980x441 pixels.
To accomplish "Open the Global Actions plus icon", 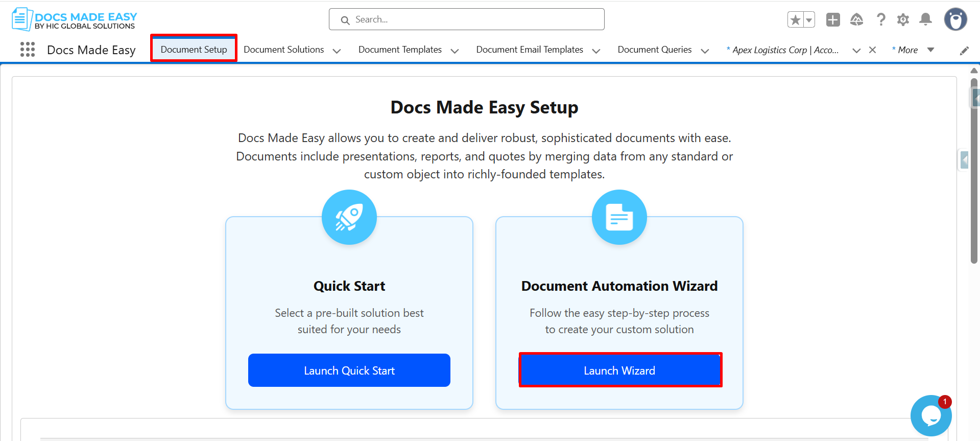I will 833,20.
